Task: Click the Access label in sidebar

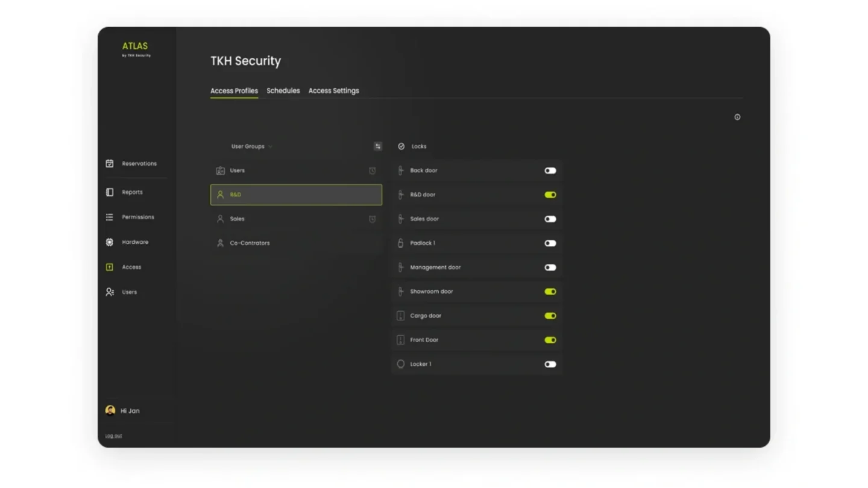Action: (x=131, y=267)
